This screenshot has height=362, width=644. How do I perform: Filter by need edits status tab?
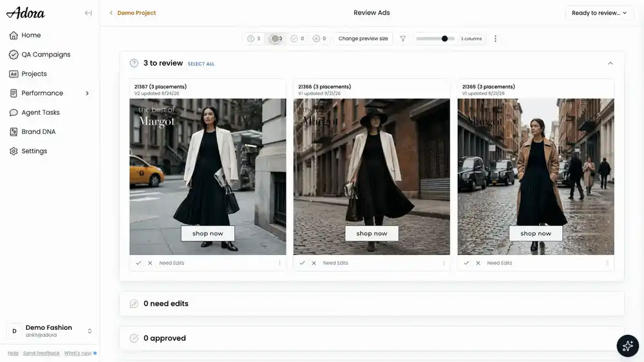click(x=276, y=39)
